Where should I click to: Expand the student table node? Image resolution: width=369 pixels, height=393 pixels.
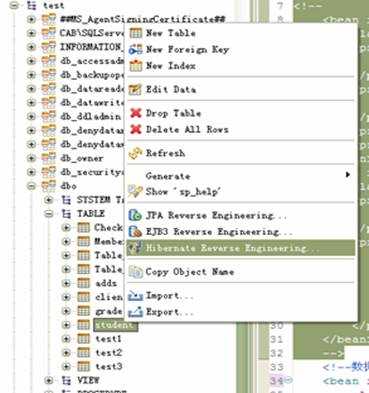point(66,325)
